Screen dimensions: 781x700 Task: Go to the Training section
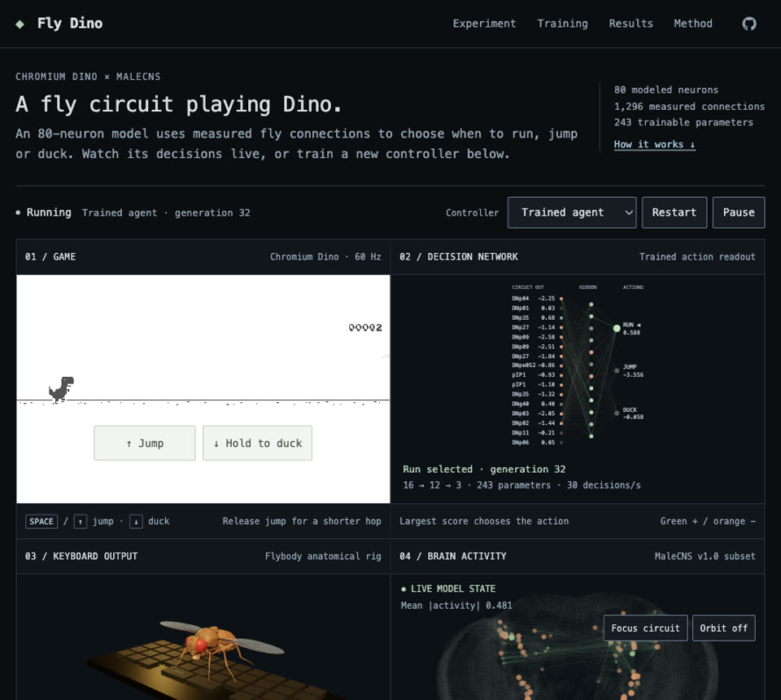coord(562,24)
